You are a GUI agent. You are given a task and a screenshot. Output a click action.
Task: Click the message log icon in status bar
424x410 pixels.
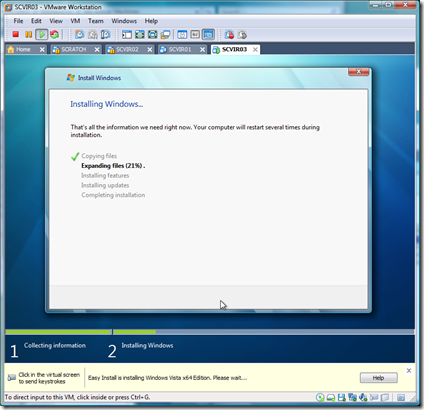click(401, 397)
